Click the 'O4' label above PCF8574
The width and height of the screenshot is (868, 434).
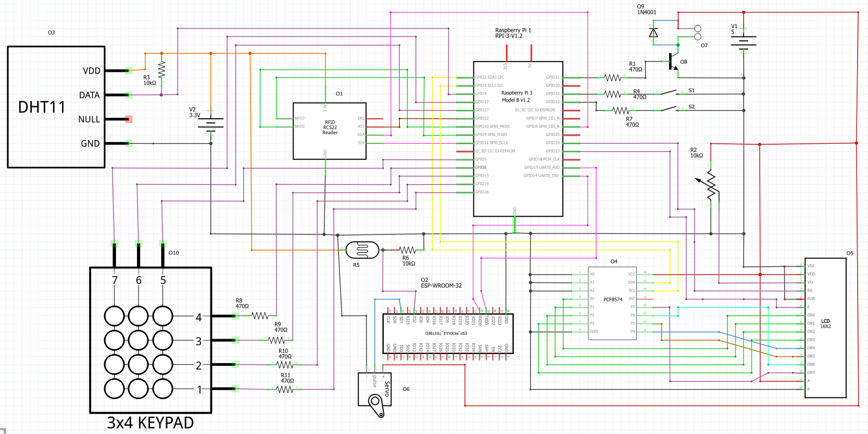pyautogui.click(x=614, y=262)
